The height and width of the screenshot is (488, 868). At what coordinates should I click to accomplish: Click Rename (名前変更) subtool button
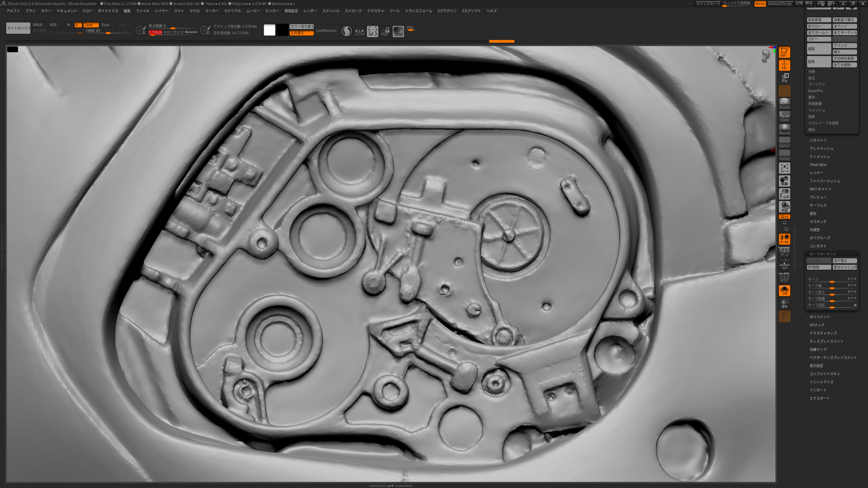(819, 20)
